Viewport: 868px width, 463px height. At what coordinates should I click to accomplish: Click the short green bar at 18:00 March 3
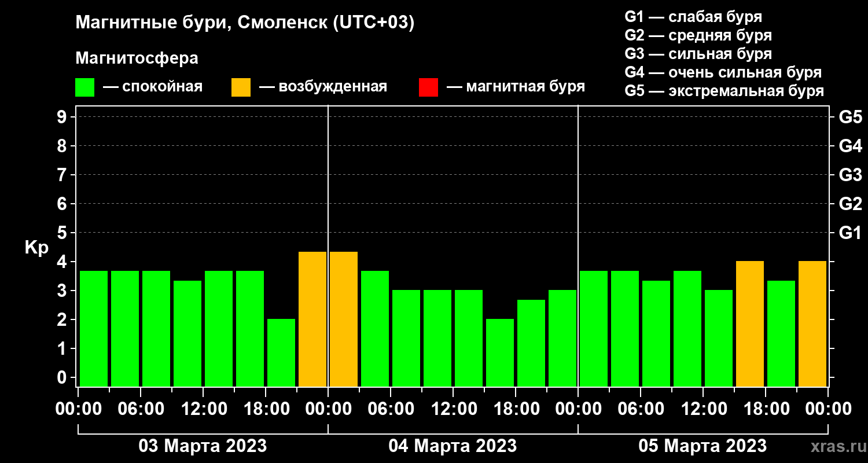pos(281,352)
